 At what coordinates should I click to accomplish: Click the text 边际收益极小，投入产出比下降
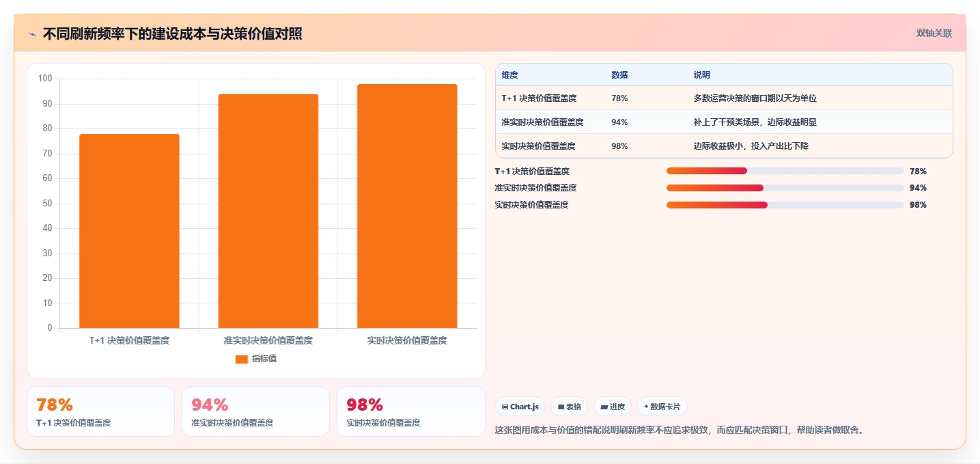click(x=751, y=146)
